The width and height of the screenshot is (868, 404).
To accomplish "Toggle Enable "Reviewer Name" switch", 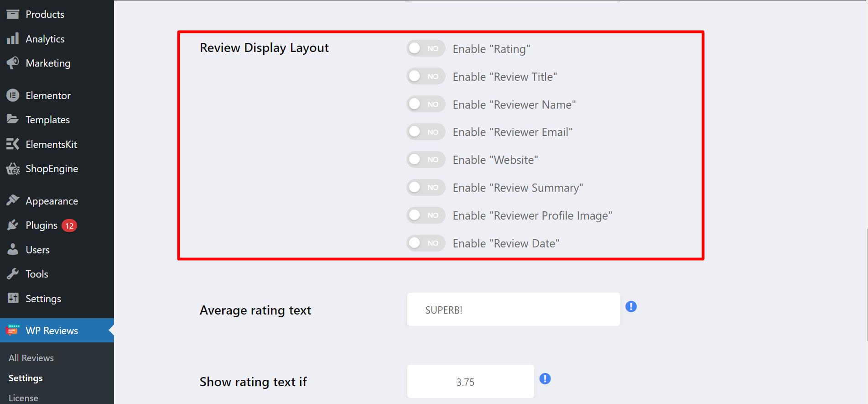I will (x=426, y=104).
